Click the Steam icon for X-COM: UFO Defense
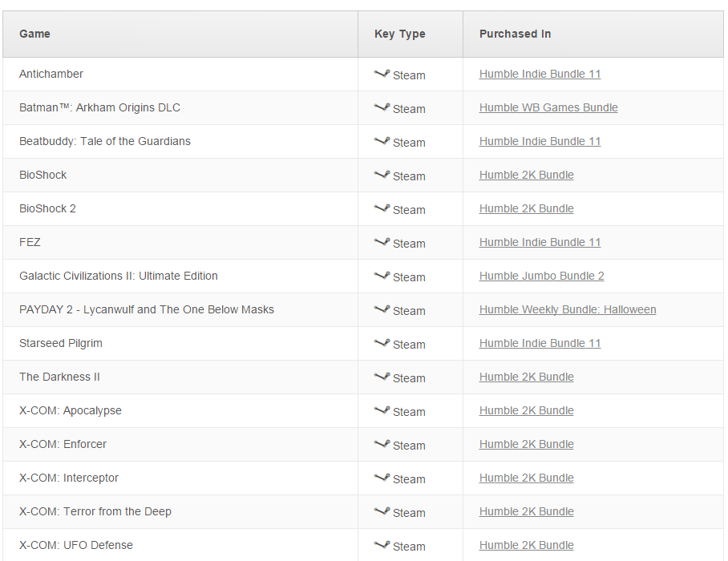This screenshot has height=561, width=728. 382,545
